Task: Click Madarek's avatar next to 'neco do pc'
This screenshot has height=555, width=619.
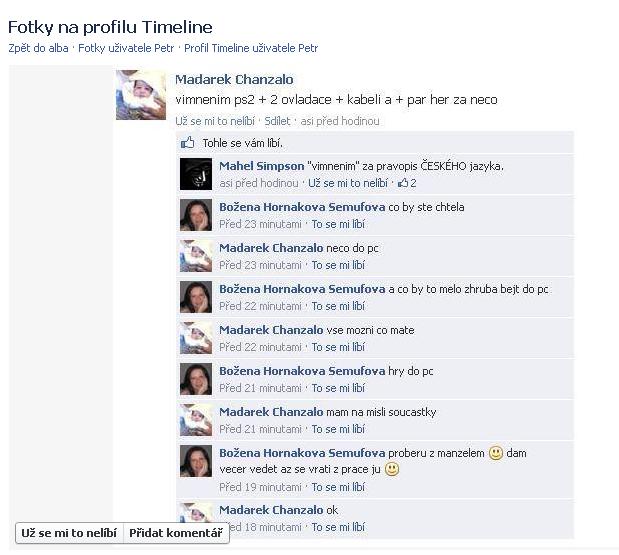Action: (x=196, y=256)
